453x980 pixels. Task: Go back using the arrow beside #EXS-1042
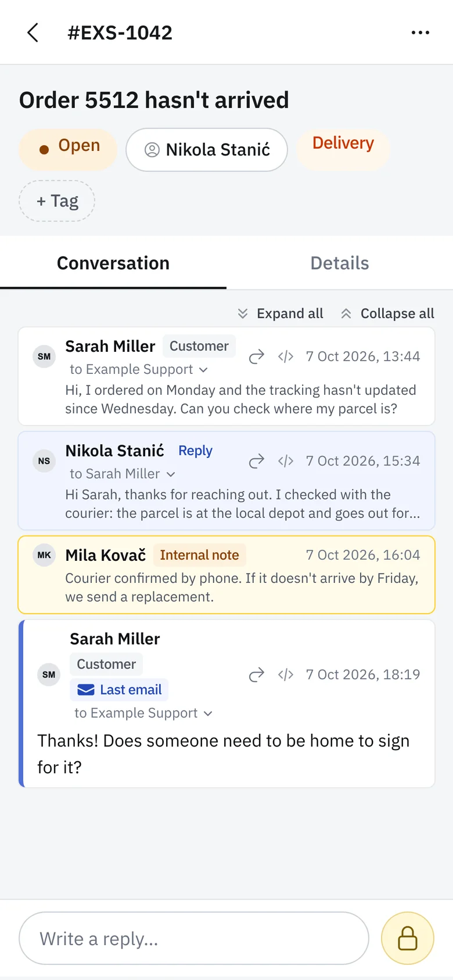coord(33,33)
